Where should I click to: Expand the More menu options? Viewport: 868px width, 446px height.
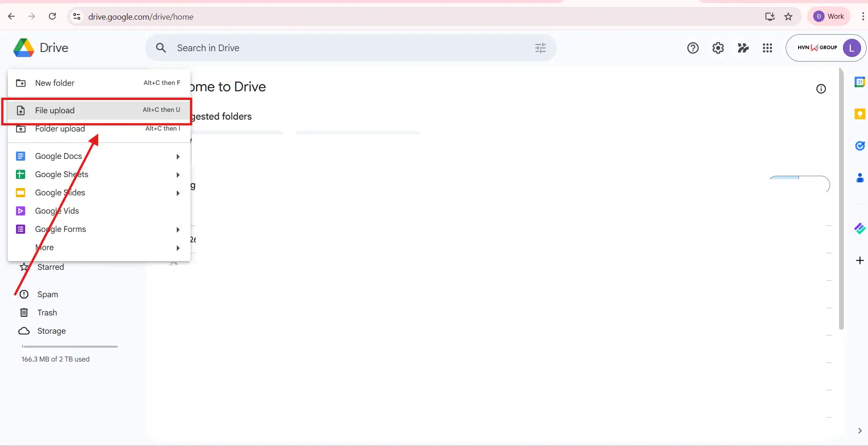178,247
